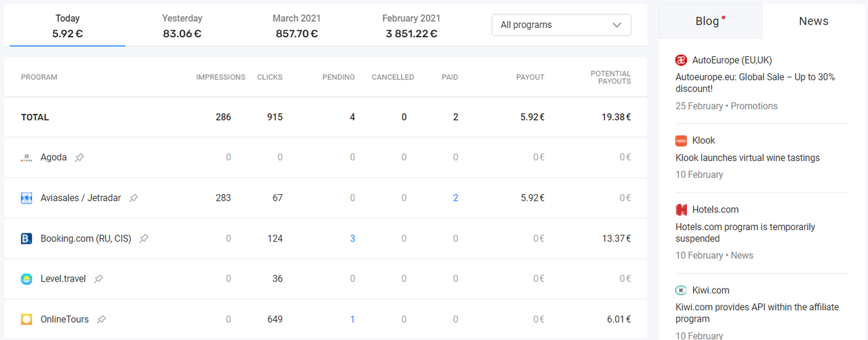868x340 pixels.
Task: Click Aviasales impressions value 283
Action: [x=223, y=198]
